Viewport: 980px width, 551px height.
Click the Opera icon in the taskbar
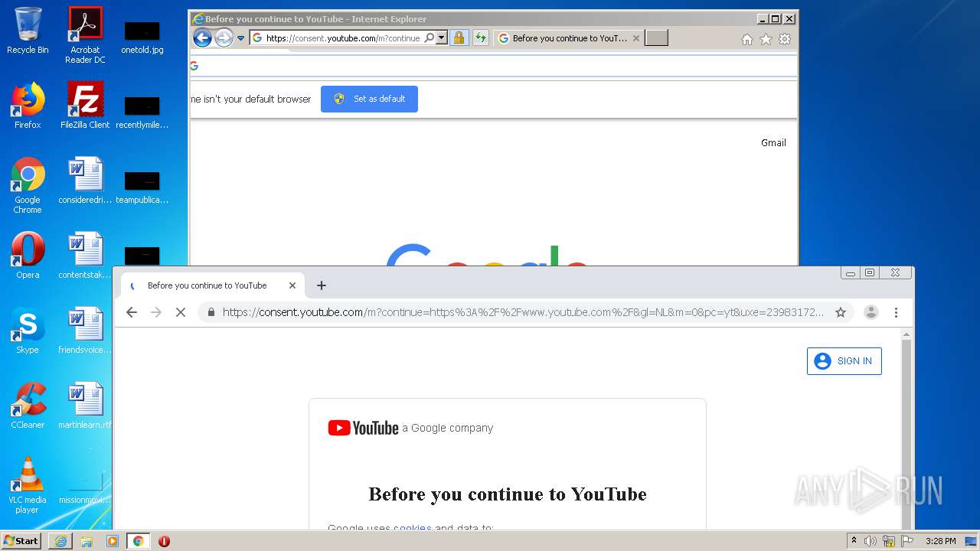(164, 541)
